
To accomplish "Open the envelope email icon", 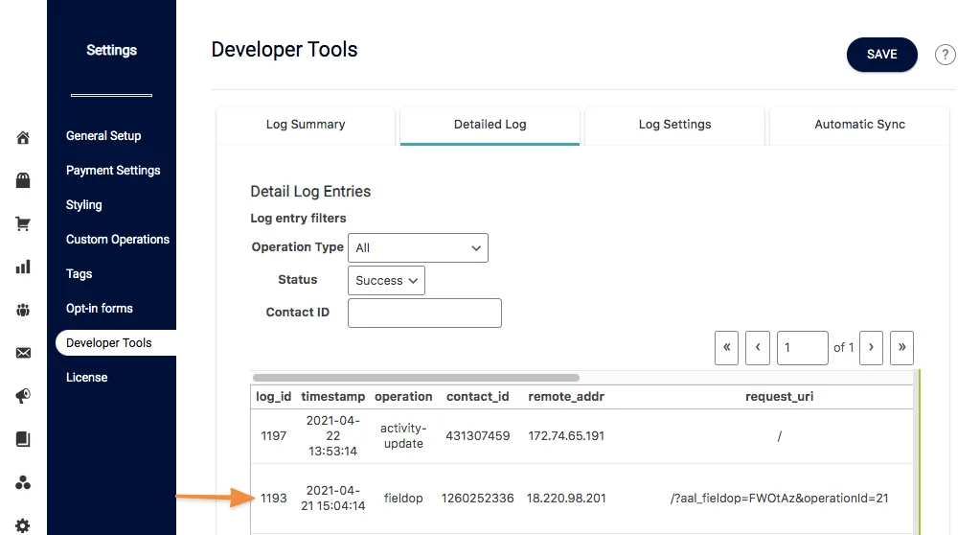I will point(23,353).
